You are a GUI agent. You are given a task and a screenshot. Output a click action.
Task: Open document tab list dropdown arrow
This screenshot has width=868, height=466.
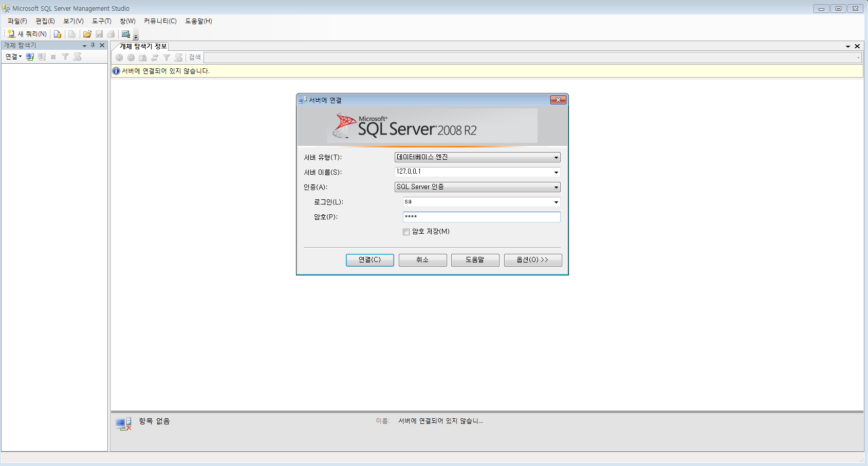[848, 46]
